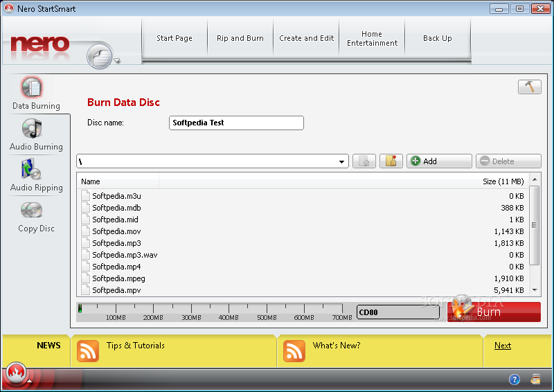Click the Softpedia.m3u file icon
Image resolution: width=554 pixels, height=392 pixels.
(x=85, y=196)
